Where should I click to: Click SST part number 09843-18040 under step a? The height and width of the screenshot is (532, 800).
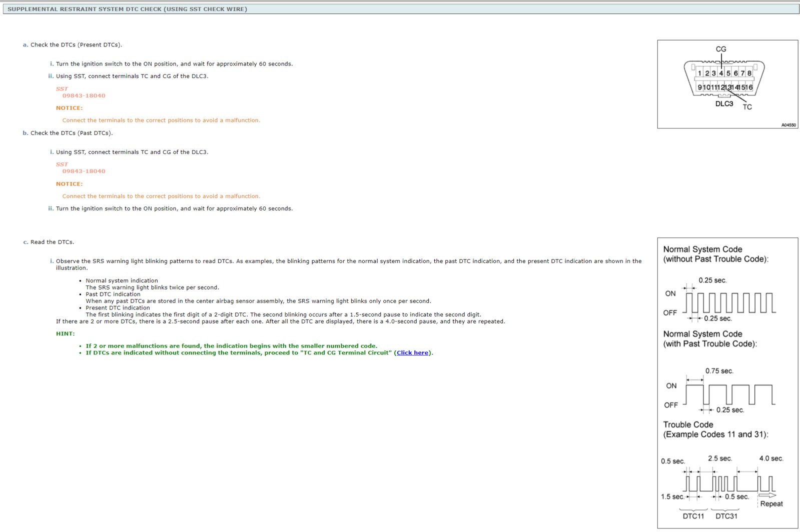(84, 96)
